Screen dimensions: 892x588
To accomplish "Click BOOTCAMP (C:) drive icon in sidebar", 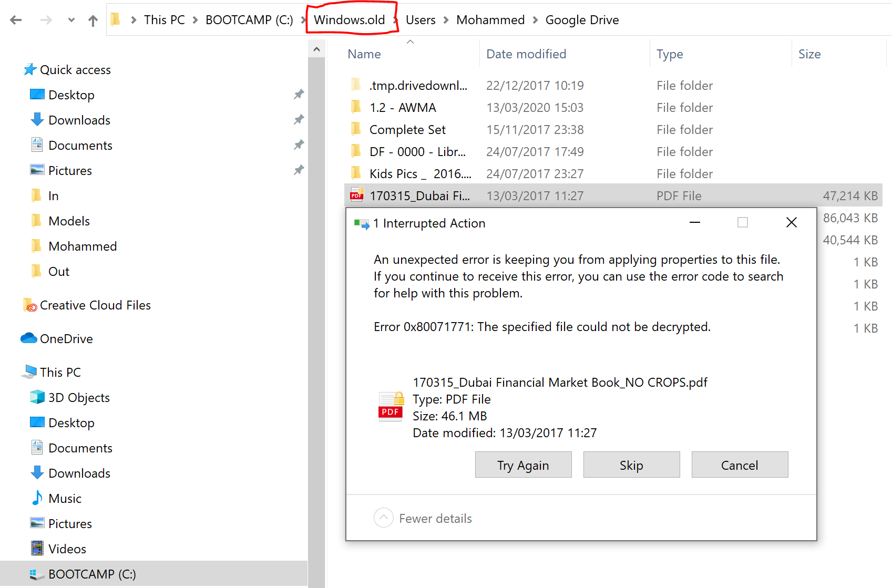I will tap(37, 574).
